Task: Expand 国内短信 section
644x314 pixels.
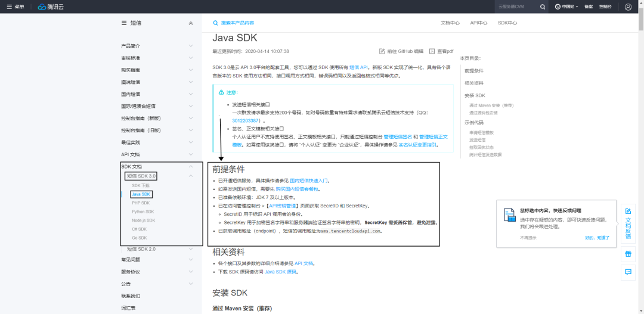Action: point(191,94)
